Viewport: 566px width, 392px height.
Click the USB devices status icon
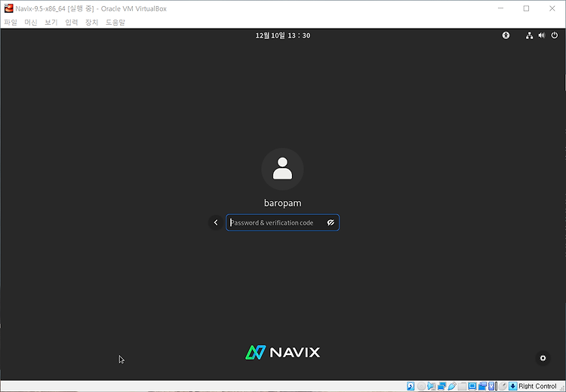pos(452,386)
